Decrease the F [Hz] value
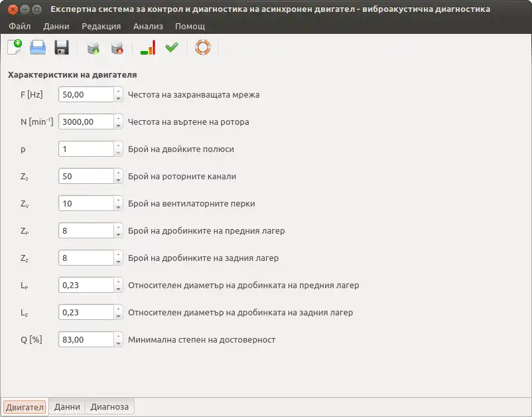This screenshot has width=532, height=417. pyautogui.click(x=118, y=98)
